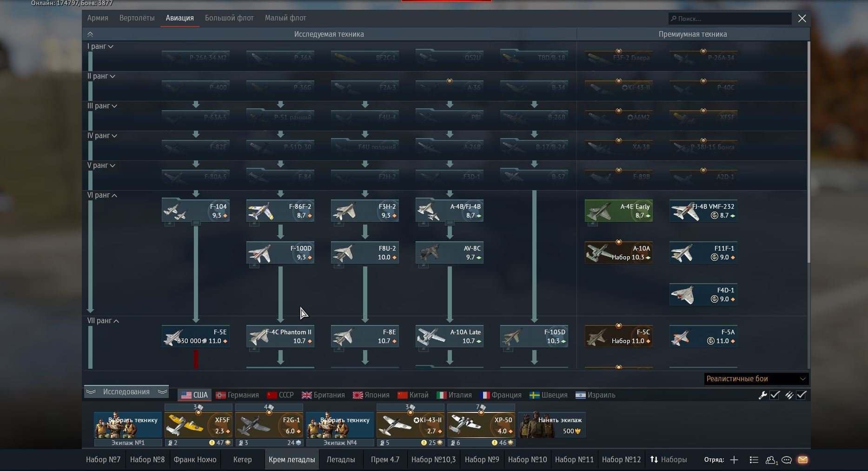Open the contacts friends list icon
Image resolution: width=868 pixels, height=471 pixels.
point(771,460)
